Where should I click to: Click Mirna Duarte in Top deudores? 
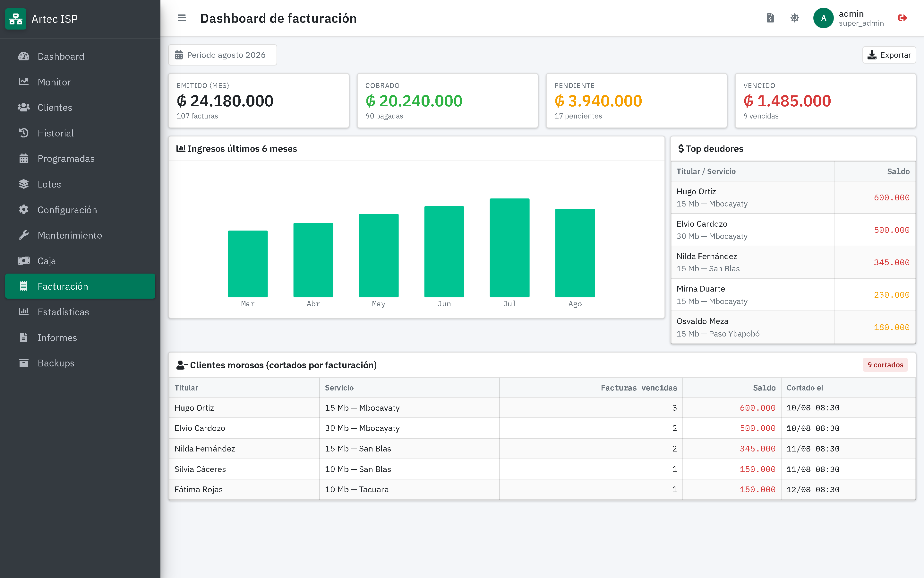click(701, 289)
